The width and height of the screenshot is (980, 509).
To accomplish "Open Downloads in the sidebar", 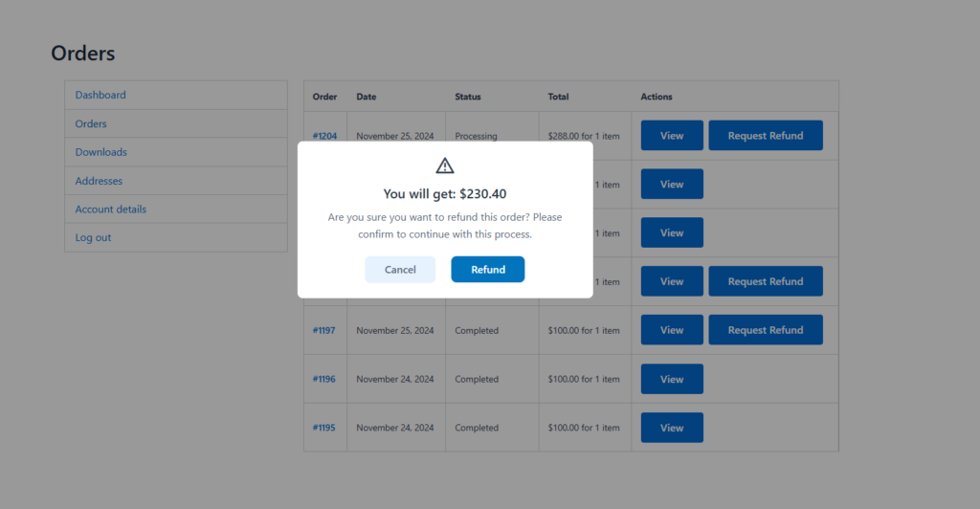I will [100, 152].
